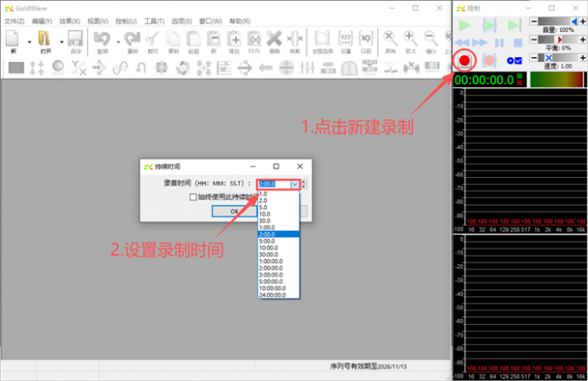Click the Fast Forward button in Control window
Image resolution: width=588 pixels, height=381 pixels.
click(480, 42)
